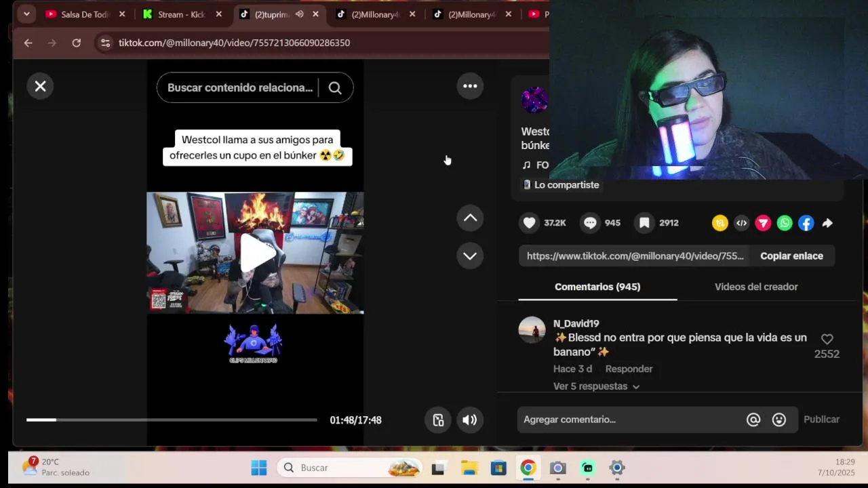Viewport: 868px width, 488px height.
Task: Open N_David19's profile name
Action: pyautogui.click(x=576, y=323)
